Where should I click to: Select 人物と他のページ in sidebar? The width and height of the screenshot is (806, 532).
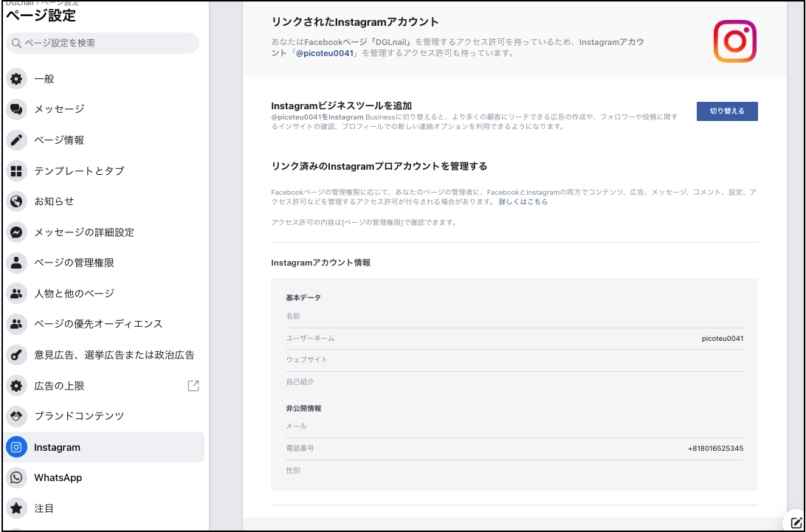(x=104, y=294)
